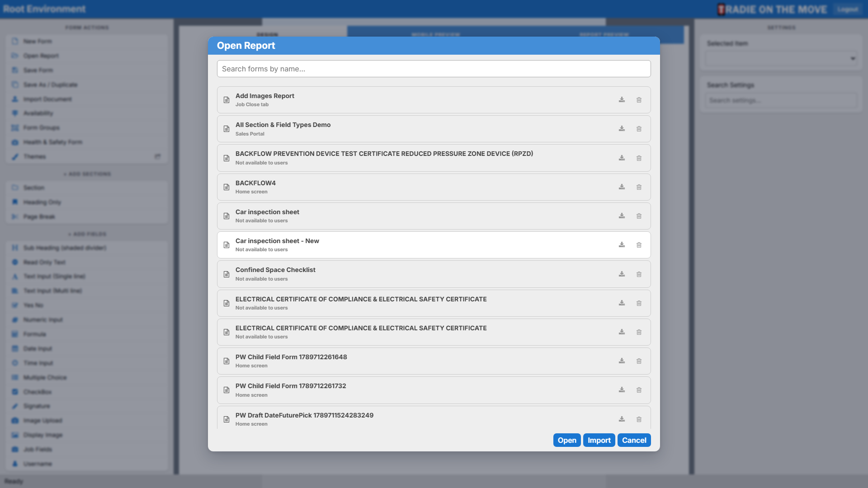The image size is (868, 488).
Task: Download the Add Images Report form
Action: tap(622, 100)
